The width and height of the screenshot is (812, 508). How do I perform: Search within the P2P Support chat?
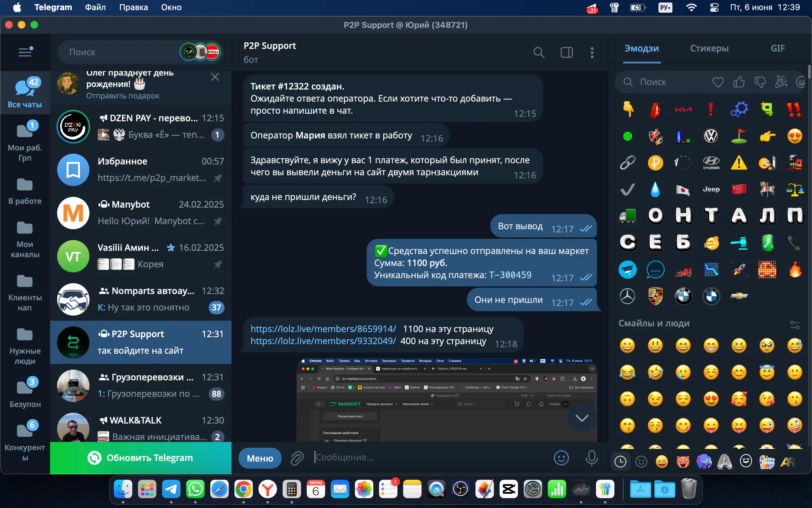pyautogui.click(x=539, y=52)
